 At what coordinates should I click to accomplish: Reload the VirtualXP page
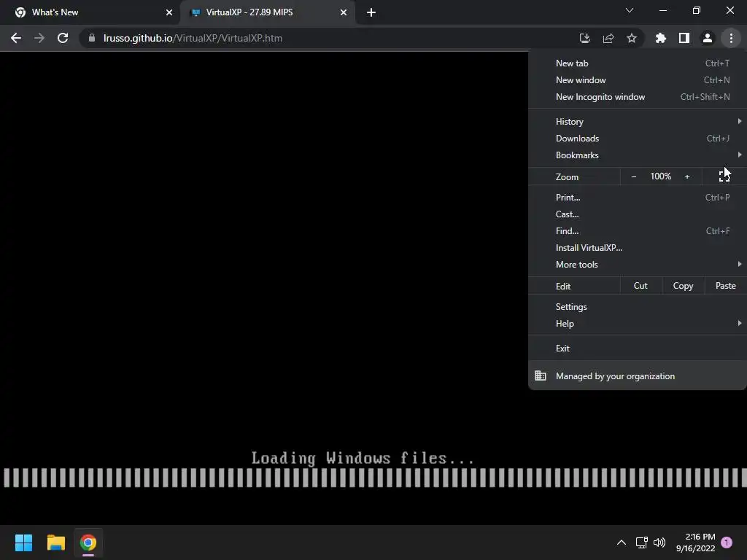click(63, 38)
